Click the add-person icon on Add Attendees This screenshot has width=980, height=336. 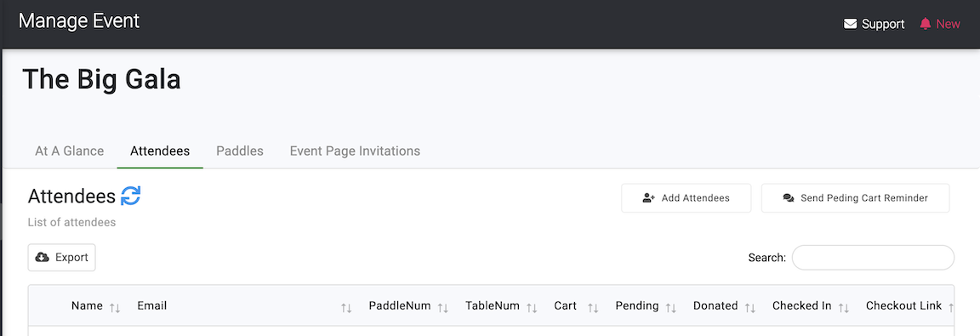(649, 198)
